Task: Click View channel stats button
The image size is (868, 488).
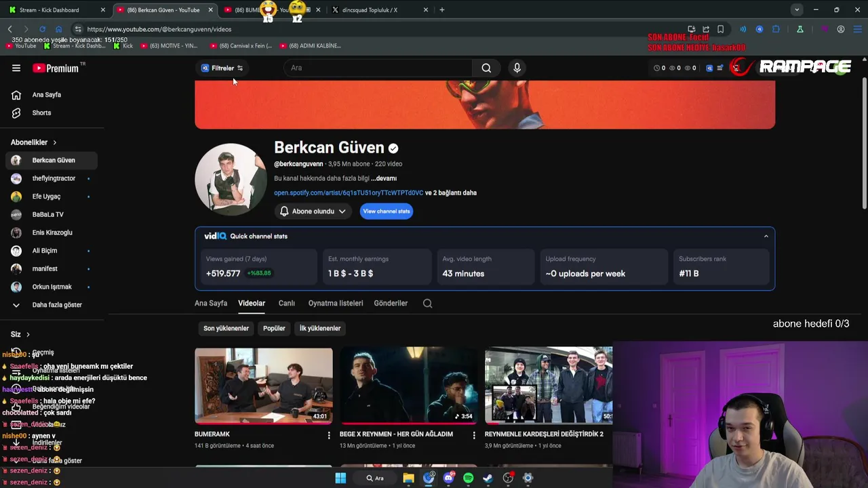Action: pyautogui.click(x=387, y=211)
